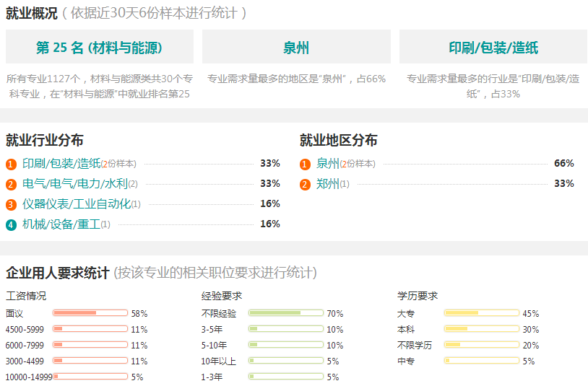This screenshot has width=588, height=386.
Task: Click the 不限学历 education bar at 20%
Action: pyautogui.click(x=482, y=344)
